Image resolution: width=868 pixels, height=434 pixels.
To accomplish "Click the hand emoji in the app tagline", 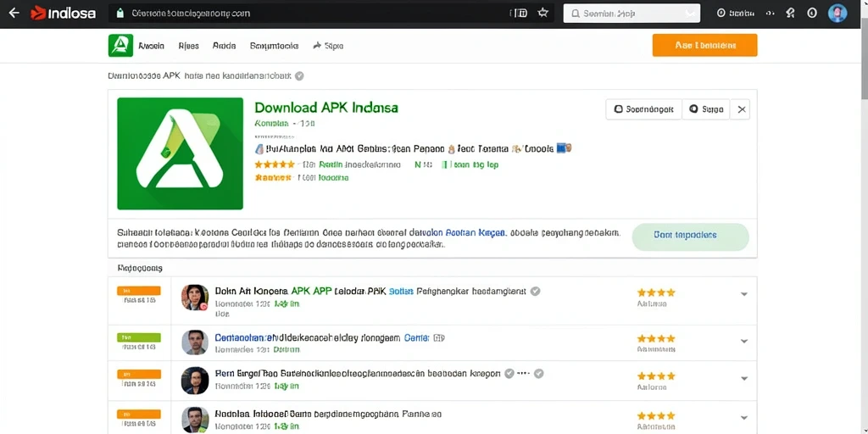I will pyautogui.click(x=452, y=148).
